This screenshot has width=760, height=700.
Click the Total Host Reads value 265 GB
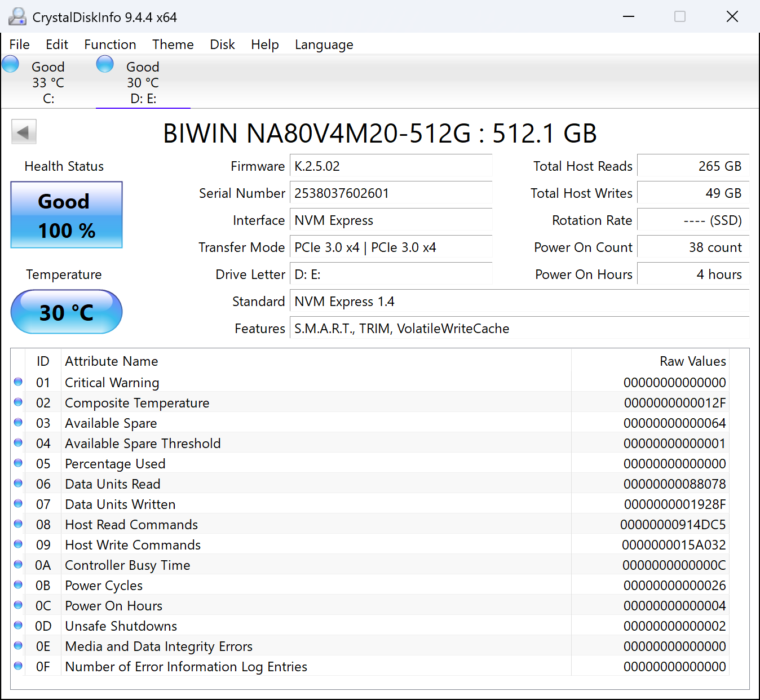[x=693, y=166]
